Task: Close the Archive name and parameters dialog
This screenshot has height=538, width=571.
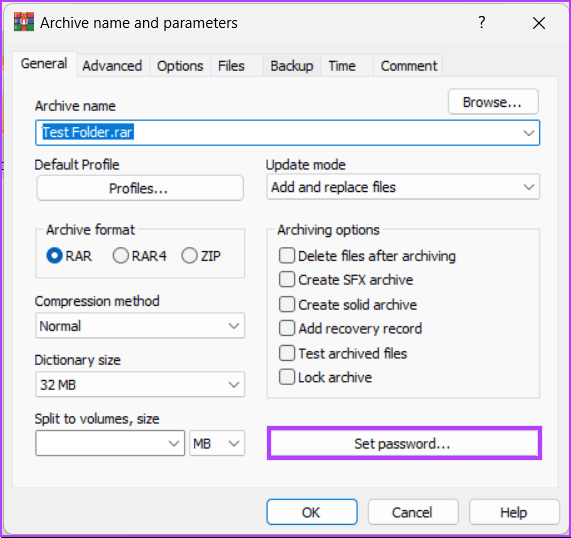Action: tap(539, 23)
